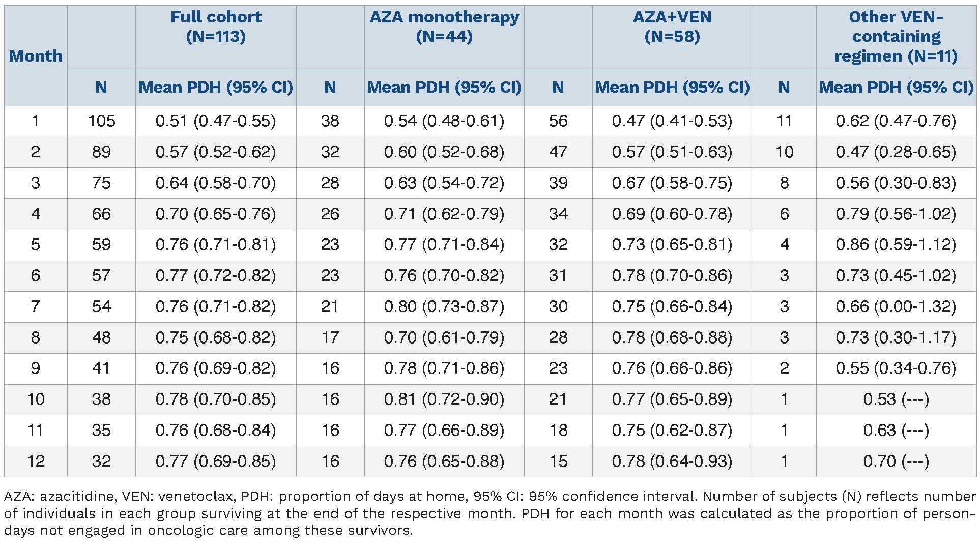Select the 0.47 (0.28-0.65) cell
980x543 pixels.
tap(896, 152)
